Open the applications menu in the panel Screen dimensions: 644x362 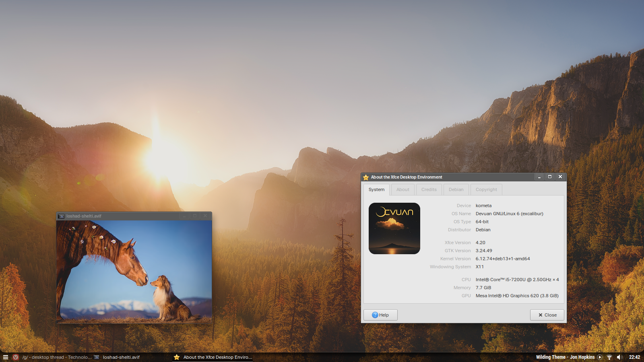6,357
